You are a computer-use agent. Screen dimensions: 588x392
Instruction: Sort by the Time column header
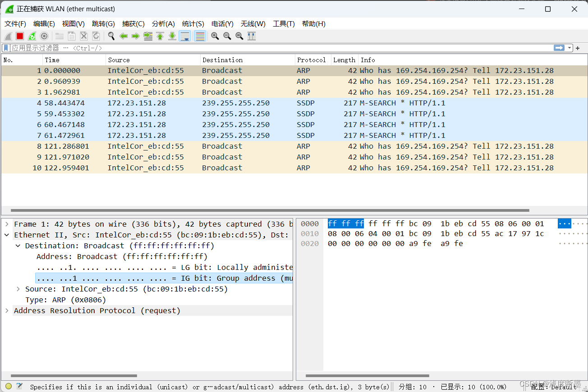(74, 60)
